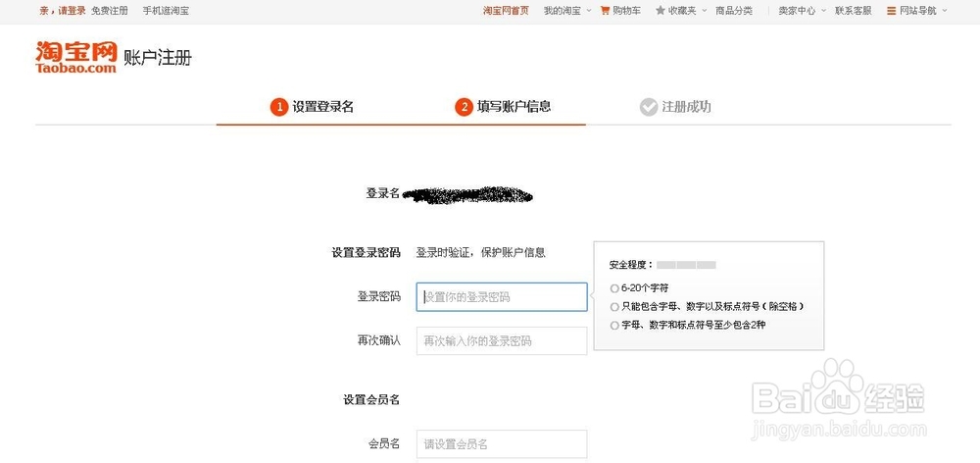This screenshot has width=980, height=463.
Task: Click 登录时验证，保护账户信息 text
Action: click(481, 253)
